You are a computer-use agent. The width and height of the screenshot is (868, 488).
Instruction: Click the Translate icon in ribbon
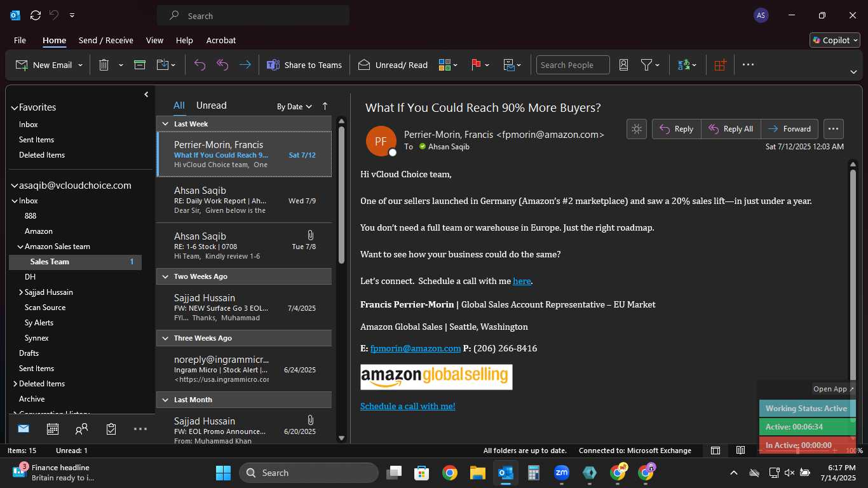coord(684,65)
